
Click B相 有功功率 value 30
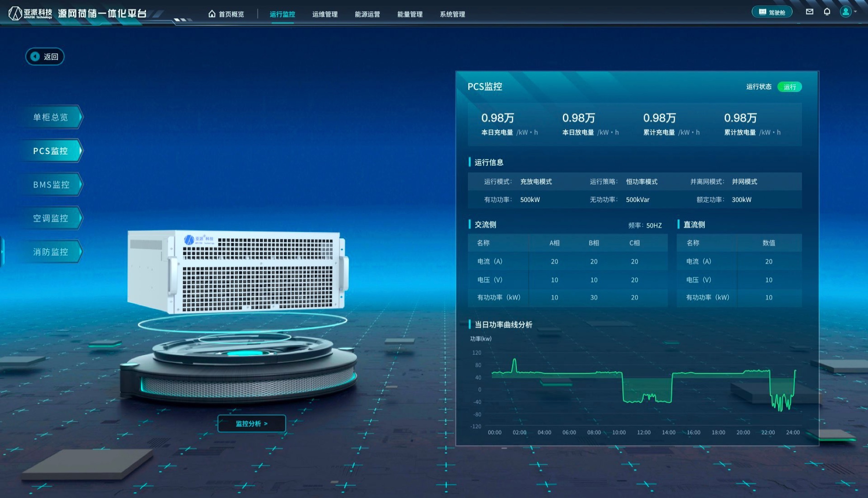coord(594,297)
